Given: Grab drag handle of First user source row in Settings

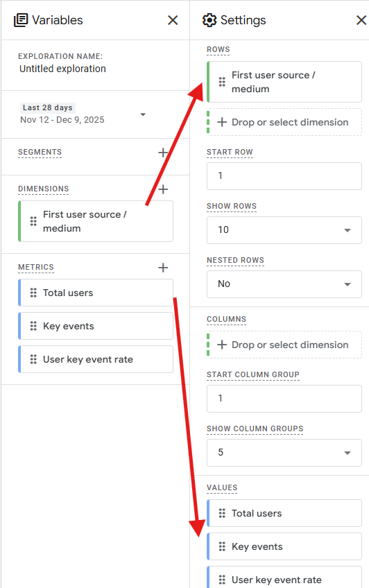Looking at the screenshot, I should click(222, 82).
